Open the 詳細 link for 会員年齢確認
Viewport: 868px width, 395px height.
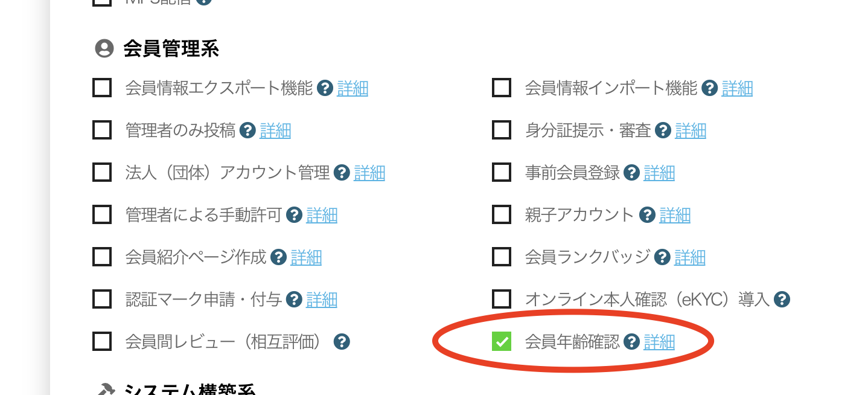pyautogui.click(x=659, y=341)
